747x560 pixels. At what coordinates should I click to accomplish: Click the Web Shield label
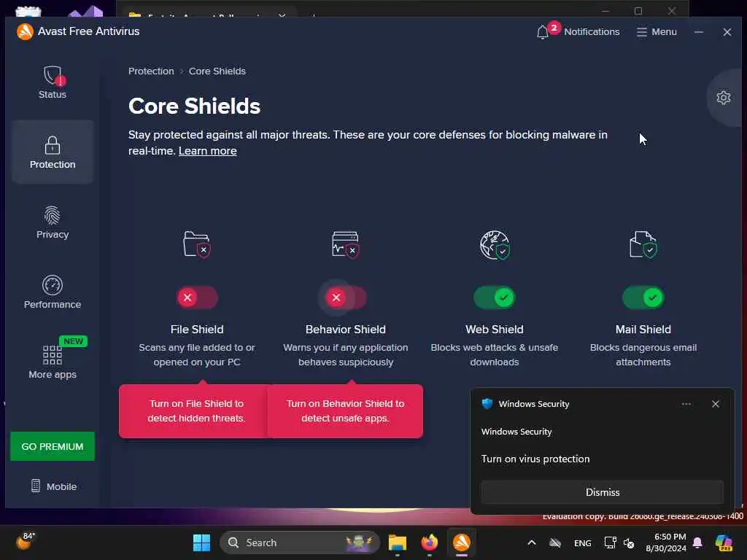click(x=495, y=329)
